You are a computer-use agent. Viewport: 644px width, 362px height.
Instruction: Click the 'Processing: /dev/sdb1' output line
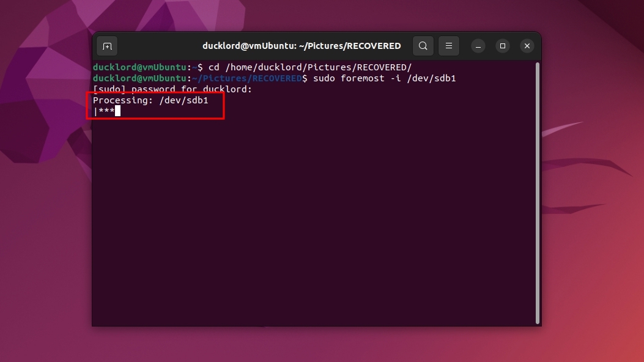(150, 100)
